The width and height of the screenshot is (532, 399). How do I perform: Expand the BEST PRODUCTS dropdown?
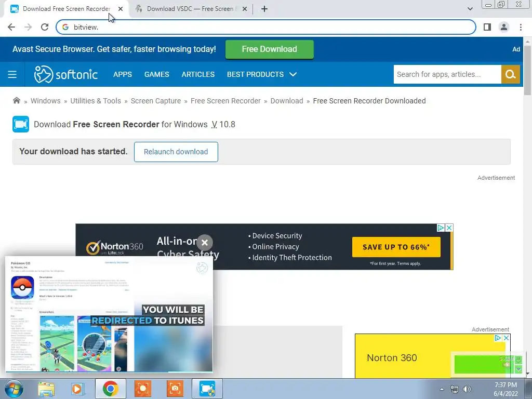pyautogui.click(x=262, y=74)
